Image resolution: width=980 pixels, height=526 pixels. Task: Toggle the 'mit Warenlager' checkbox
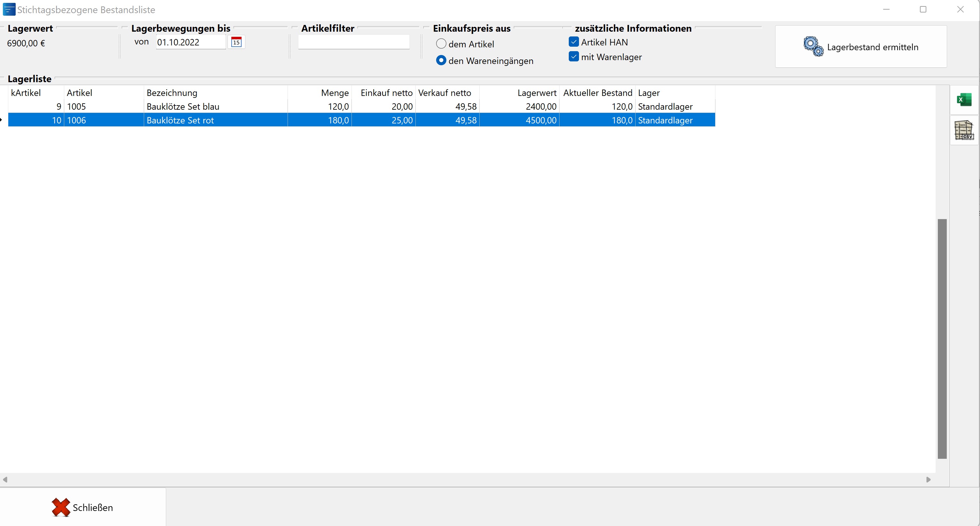574,57
